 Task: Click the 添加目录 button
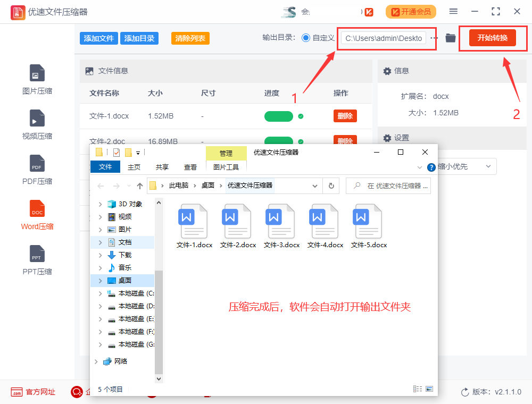pos(139,38)
